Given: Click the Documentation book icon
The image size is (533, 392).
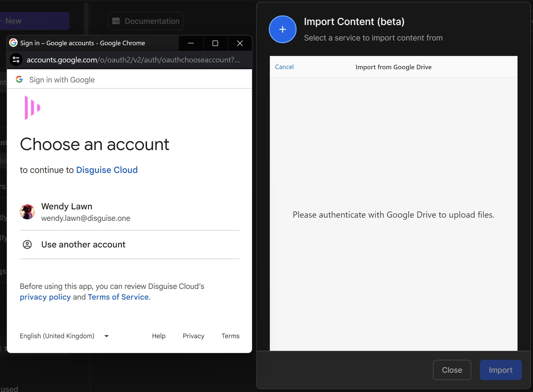Looking at the screenshot, I should coord(116,21).
